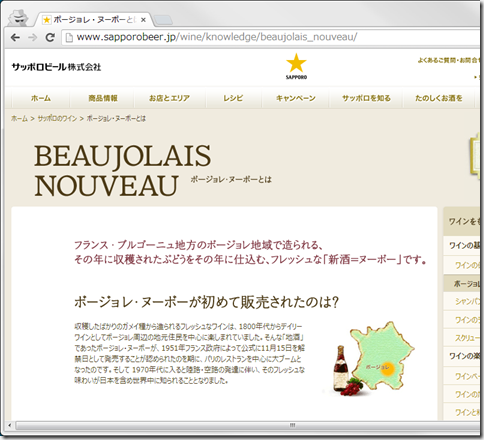Image resolution: width=484 pixels, height=440 pixels.
Task: Reload the page with the refresh icon
Action: (50, 37)
